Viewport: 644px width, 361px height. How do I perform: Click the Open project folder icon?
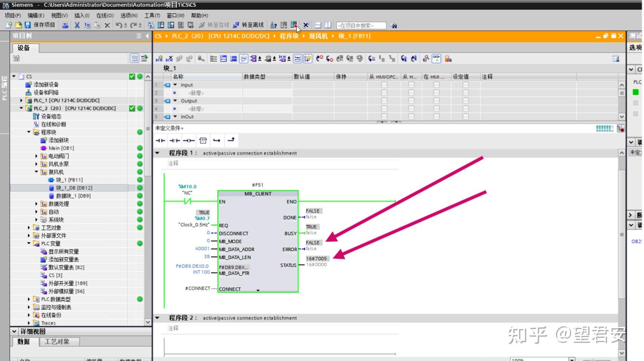(18, 25)
